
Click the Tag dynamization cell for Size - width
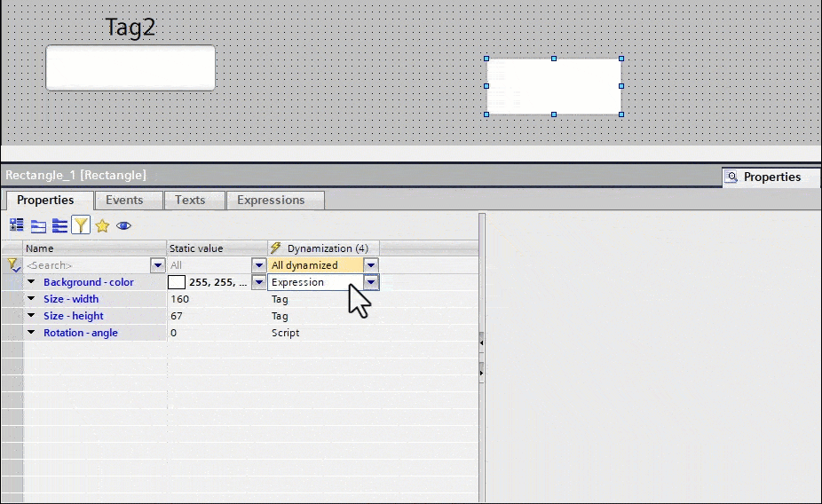click(x=323, y=299)
